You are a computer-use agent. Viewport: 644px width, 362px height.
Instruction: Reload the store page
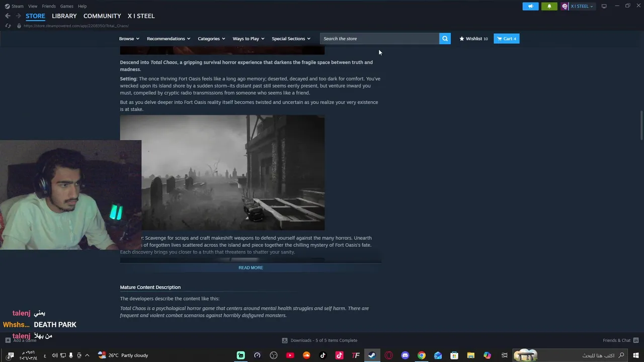tap(8, 26)
